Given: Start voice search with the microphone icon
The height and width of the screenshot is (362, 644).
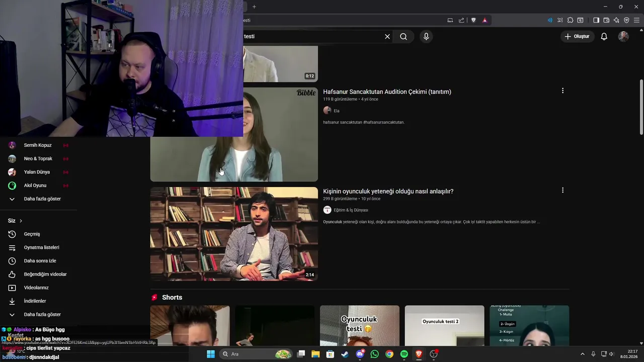Looking at the screenshot, I should point(426,36).
